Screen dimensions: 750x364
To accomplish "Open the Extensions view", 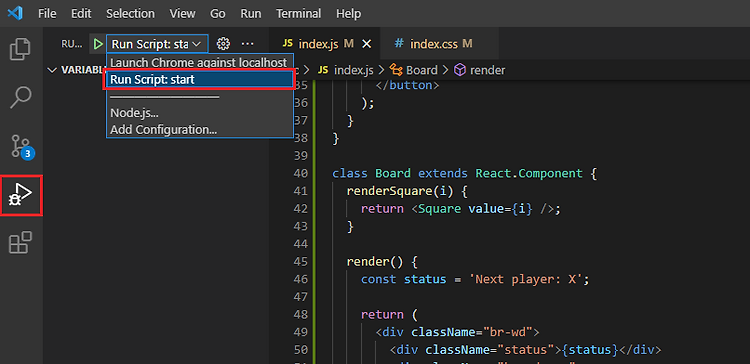I will pos(21,243).
